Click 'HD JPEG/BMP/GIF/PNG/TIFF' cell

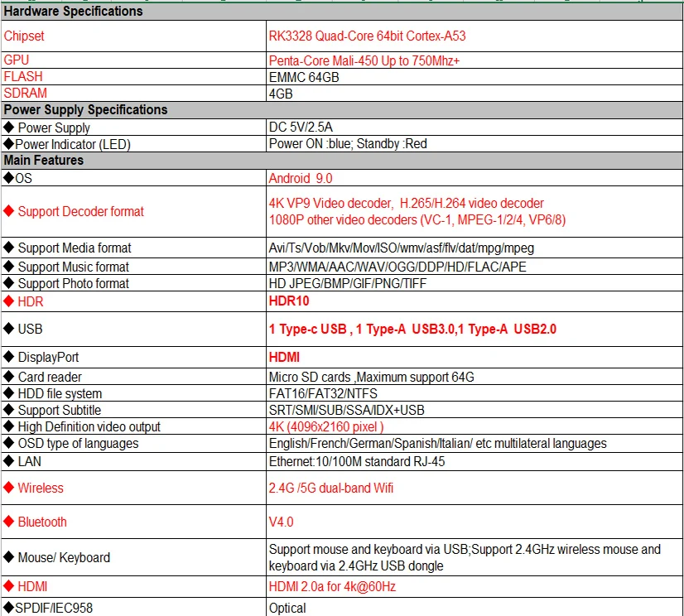pos(474,283)
